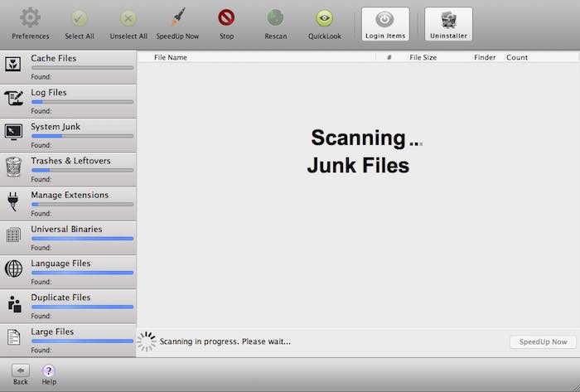Open Help question mark icon
The image size is (580, 392).
[48, 370]
